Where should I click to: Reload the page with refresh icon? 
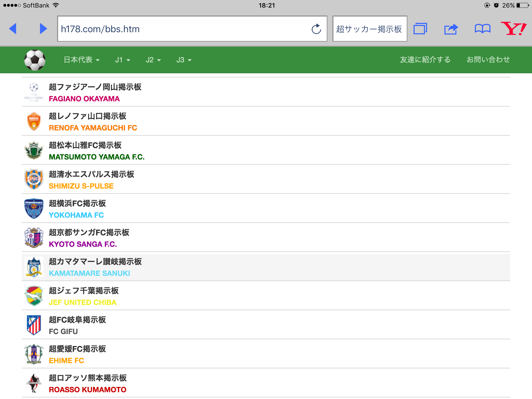pos(316,29)
